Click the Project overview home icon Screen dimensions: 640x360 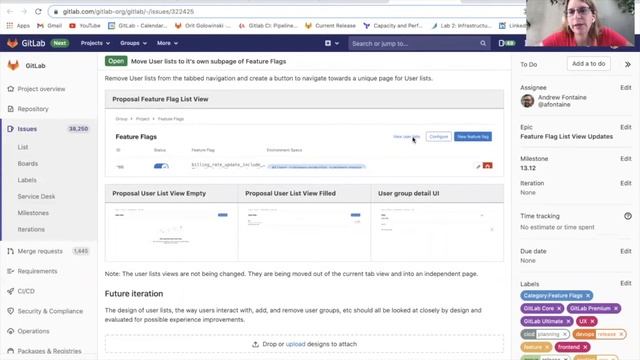coord(11,89)
